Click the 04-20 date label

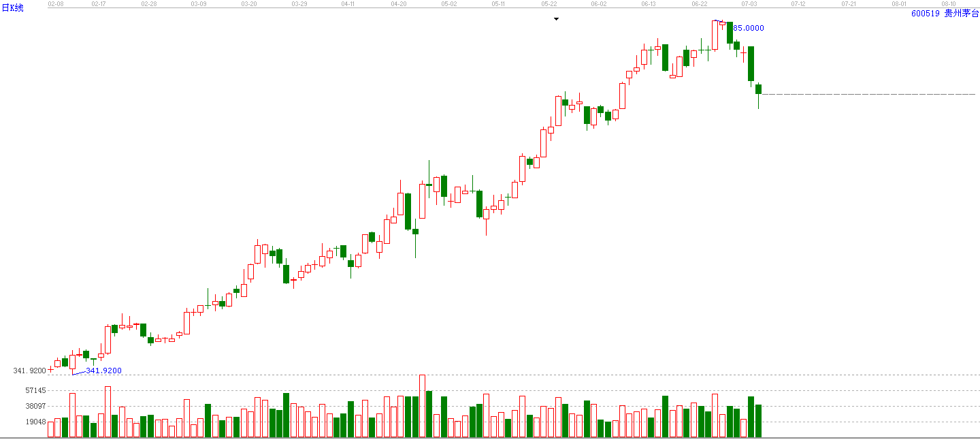tap(399, 3)
